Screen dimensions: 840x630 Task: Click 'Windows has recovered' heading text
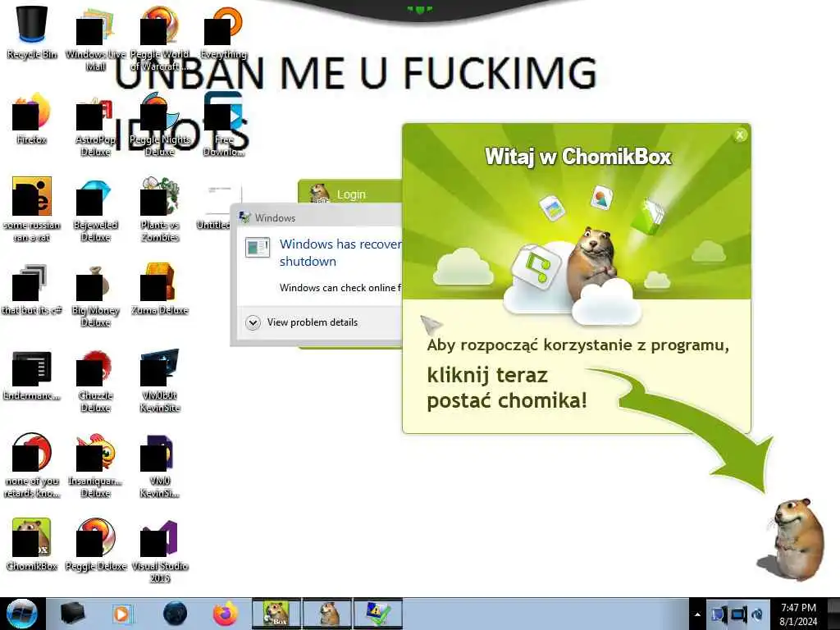pyautogui.click(x=340, y=253)
